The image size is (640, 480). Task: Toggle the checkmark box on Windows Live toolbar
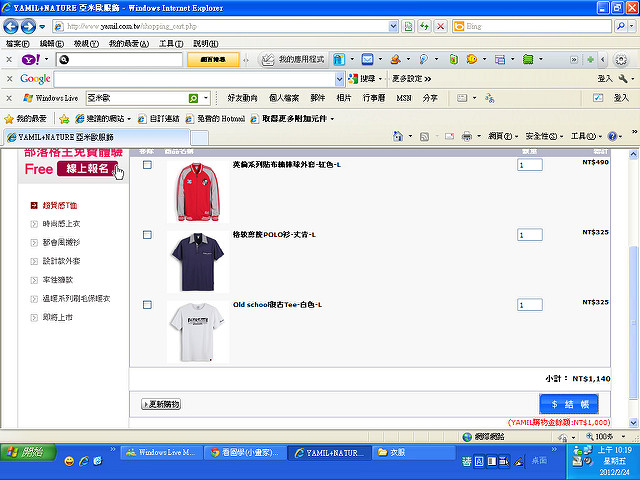click(598, 98)
